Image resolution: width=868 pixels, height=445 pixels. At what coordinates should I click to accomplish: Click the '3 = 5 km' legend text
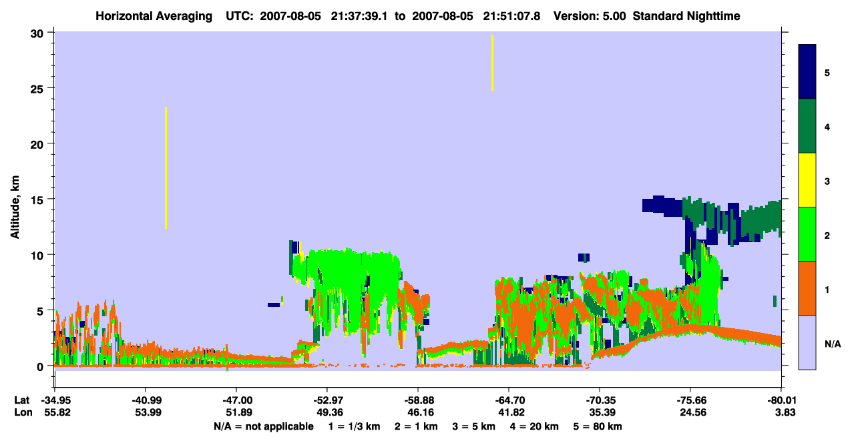[x=474, y=426]
